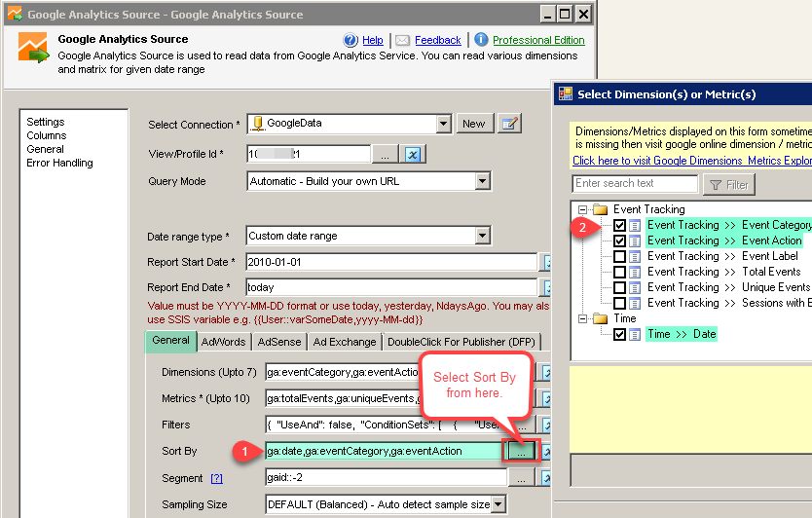Image resolution: width=812 pixels, height=518 pixels.
Task: Click the Event Tracking folder icon
Action: click(601, 209)
